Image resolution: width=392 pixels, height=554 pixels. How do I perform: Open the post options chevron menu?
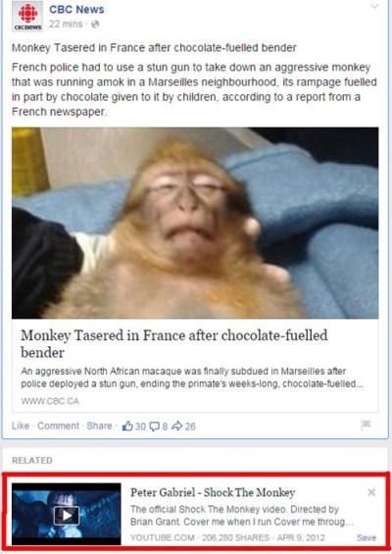[374, 6]
